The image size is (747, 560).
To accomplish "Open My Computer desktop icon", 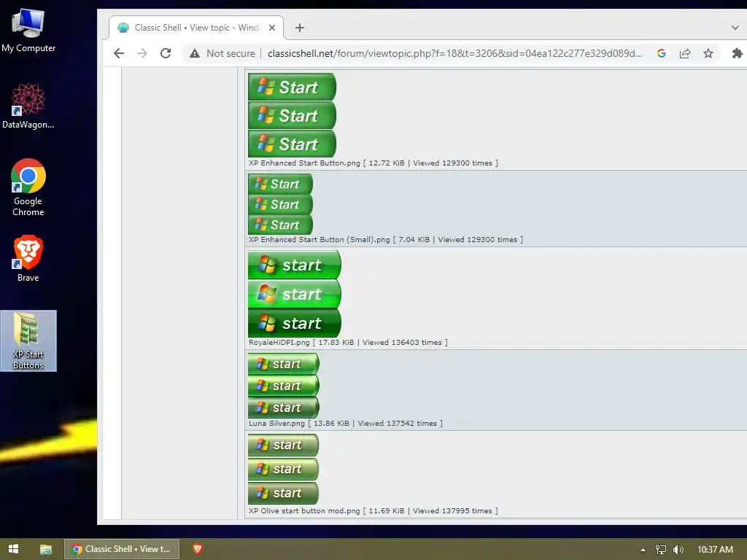I will [28, 29].
